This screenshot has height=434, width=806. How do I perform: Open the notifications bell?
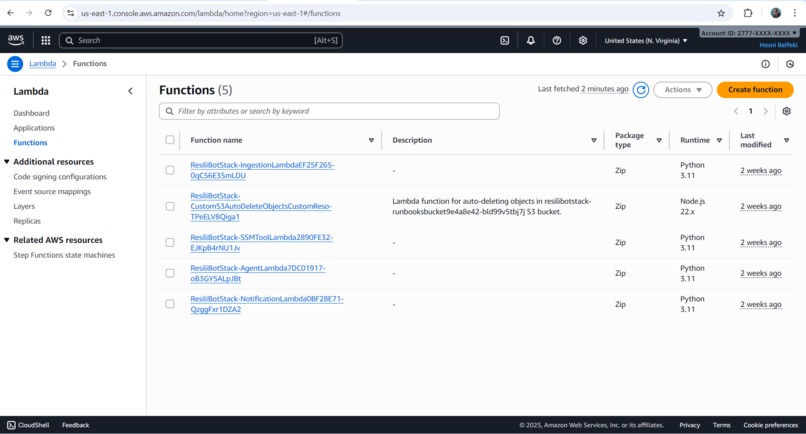[x=530, y=40]
